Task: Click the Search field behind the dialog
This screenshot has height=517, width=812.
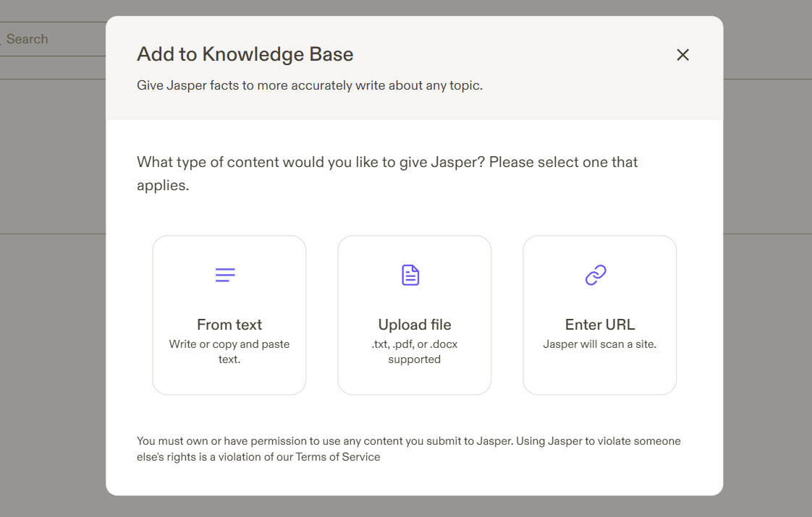Action: pos(53,39)
